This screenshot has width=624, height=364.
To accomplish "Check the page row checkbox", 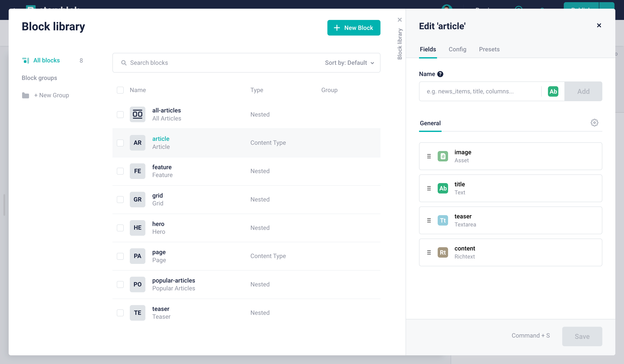I will point(120,256).
